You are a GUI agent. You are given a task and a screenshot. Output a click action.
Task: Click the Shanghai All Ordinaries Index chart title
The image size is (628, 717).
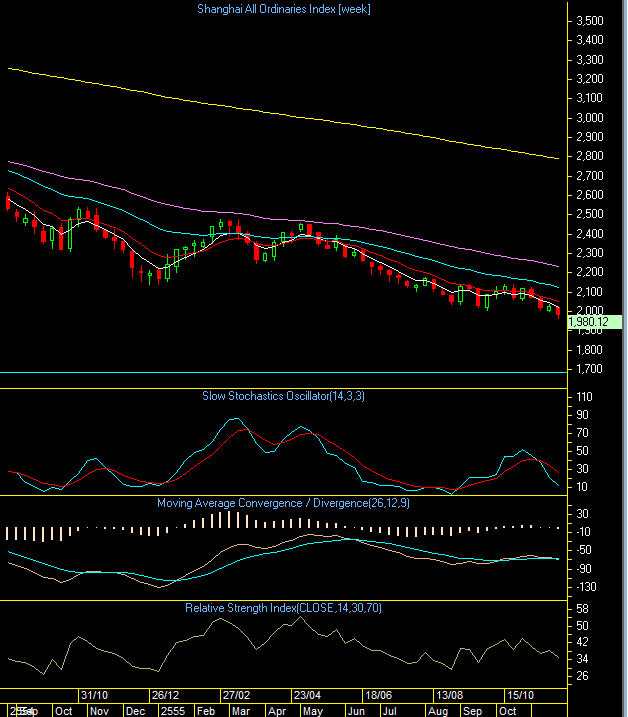point(283,8)
